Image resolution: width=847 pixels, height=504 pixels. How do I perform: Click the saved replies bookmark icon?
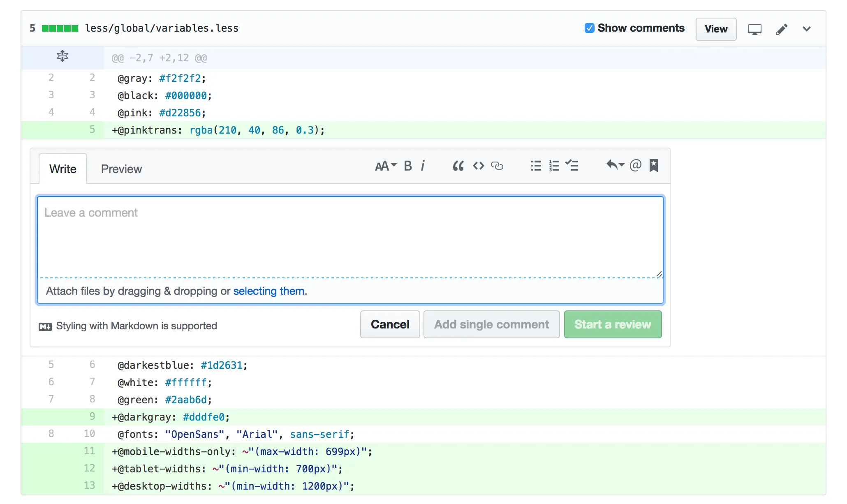(x=654, y=165)
